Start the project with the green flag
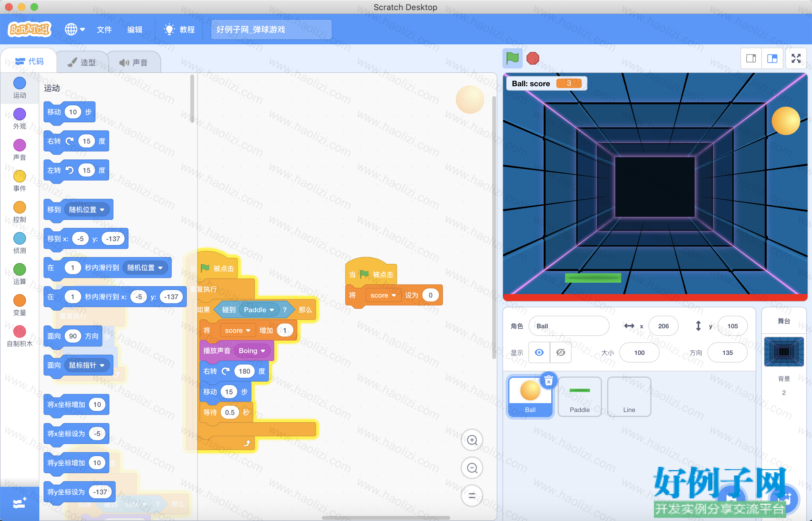This screenshot has height=521, width=812. tap(512, 59)
